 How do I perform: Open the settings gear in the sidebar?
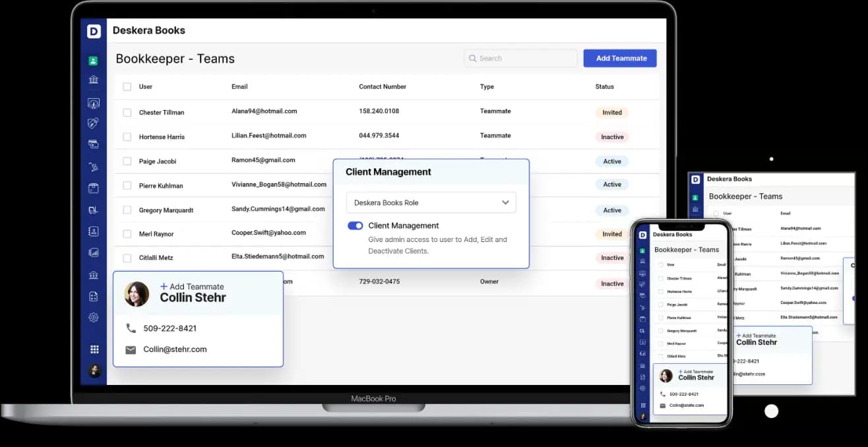(93, 317)
